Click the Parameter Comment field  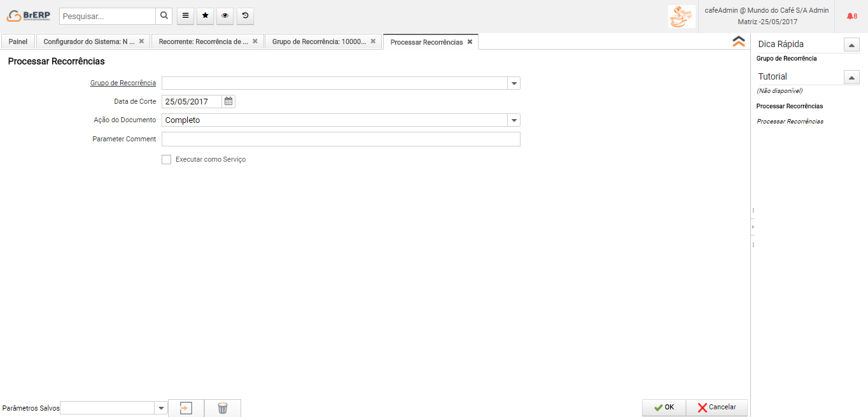341,139
